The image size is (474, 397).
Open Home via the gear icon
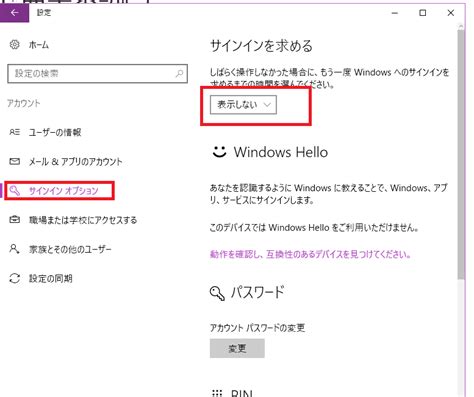[x=14, y=44]
